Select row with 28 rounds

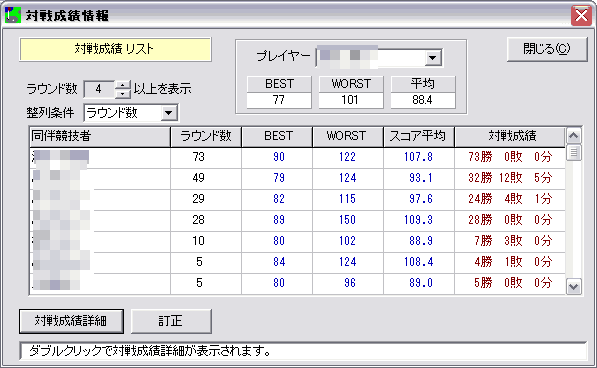(x=297, y=220)
